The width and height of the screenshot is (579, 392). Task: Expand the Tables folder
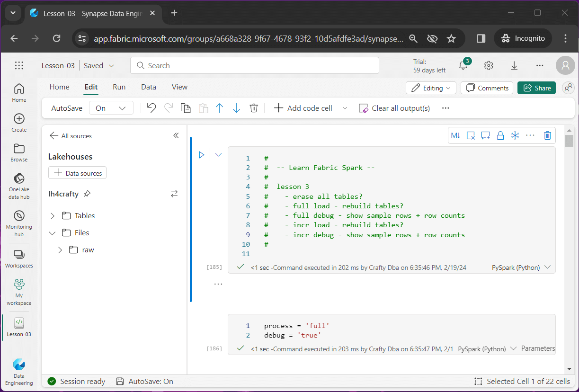(53, 216)
